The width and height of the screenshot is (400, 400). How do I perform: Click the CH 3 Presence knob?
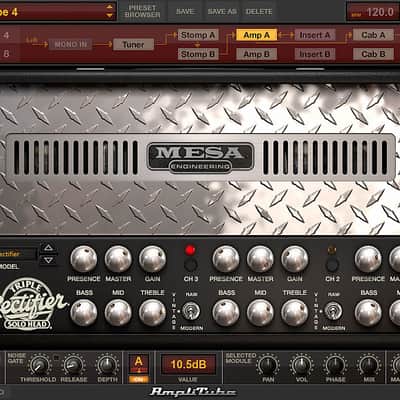pyautogui.click(x=84, y=259)
